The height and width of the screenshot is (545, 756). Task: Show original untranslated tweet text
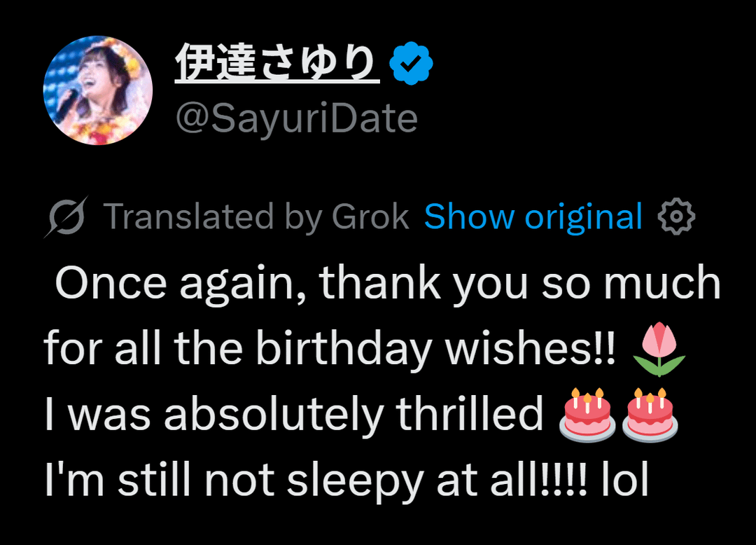pyautogui.click(x=533, y=217)
